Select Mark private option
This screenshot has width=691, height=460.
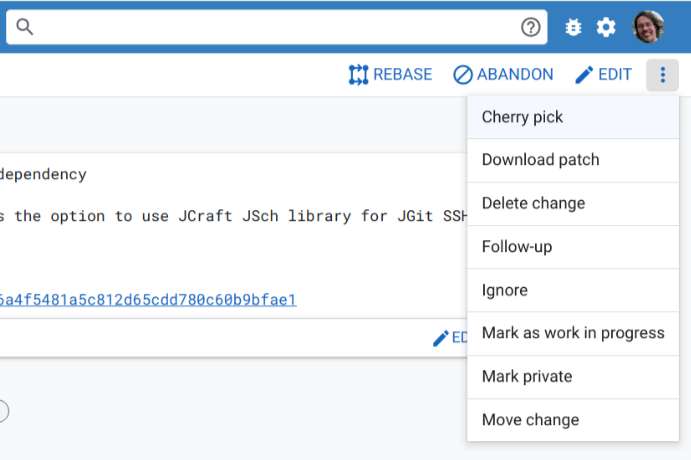pyautogui.click(x=526, y=377)
